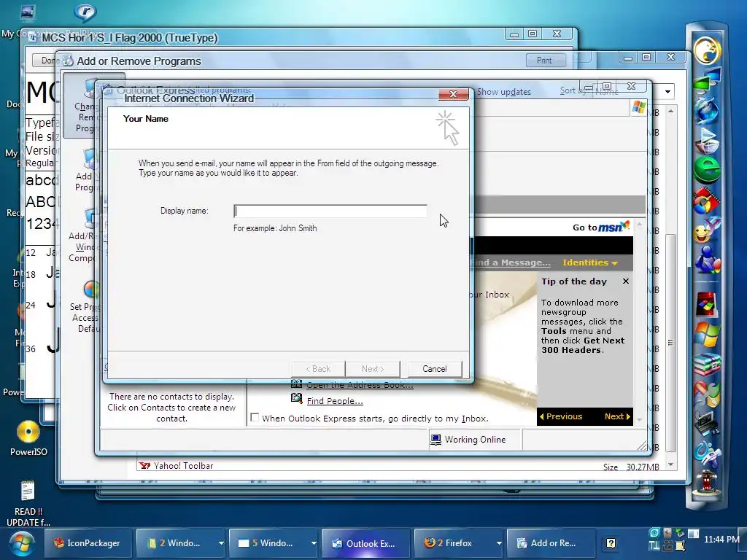This screenshot has height=560, width=747.
Task: Click the red Windows flag box icon in the dock
Action: (706, 304)
